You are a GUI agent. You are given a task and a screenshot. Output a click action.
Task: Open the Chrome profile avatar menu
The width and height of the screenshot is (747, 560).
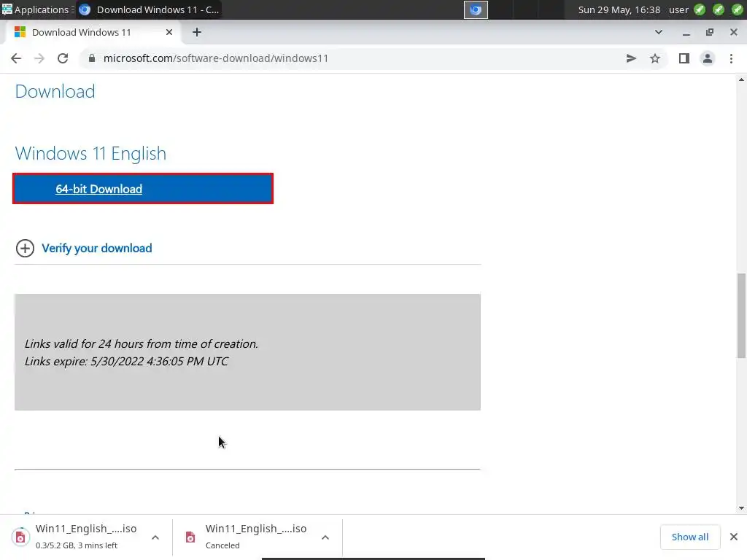[x=708, y=58]
